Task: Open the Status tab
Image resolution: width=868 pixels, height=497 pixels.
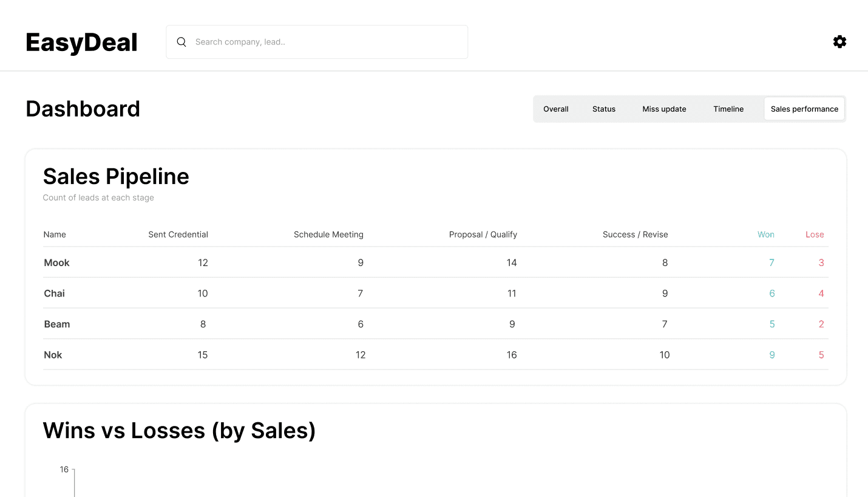Action: coord(603,109)
